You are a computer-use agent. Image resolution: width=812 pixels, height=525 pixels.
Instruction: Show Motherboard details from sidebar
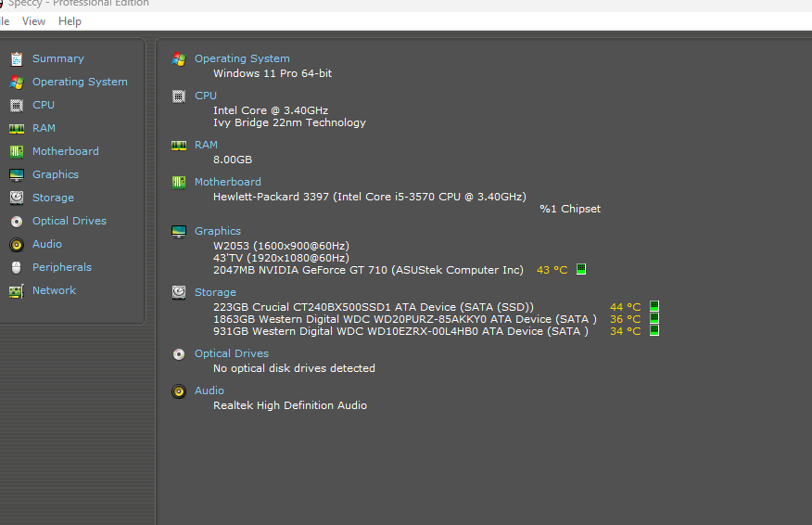coord(66,151)
